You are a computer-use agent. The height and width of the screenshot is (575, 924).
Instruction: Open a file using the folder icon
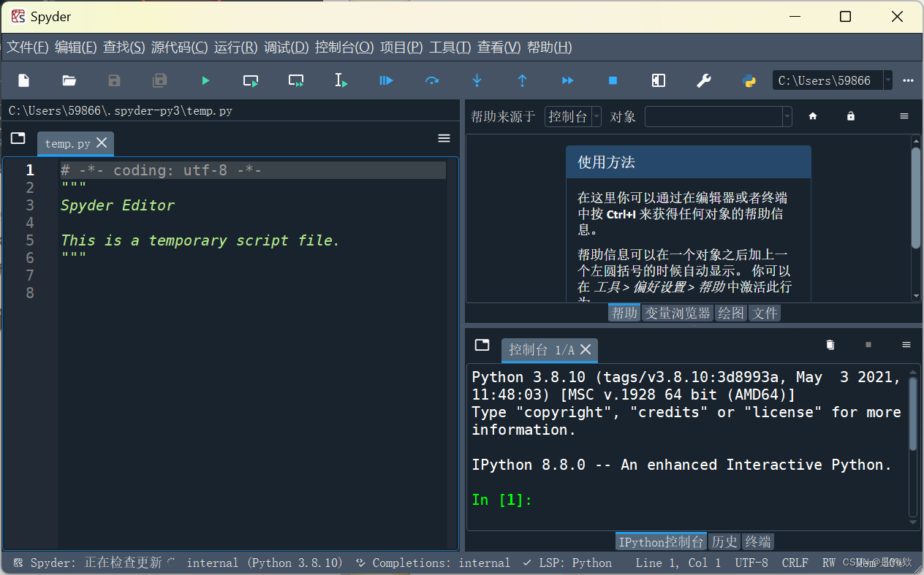69,80
